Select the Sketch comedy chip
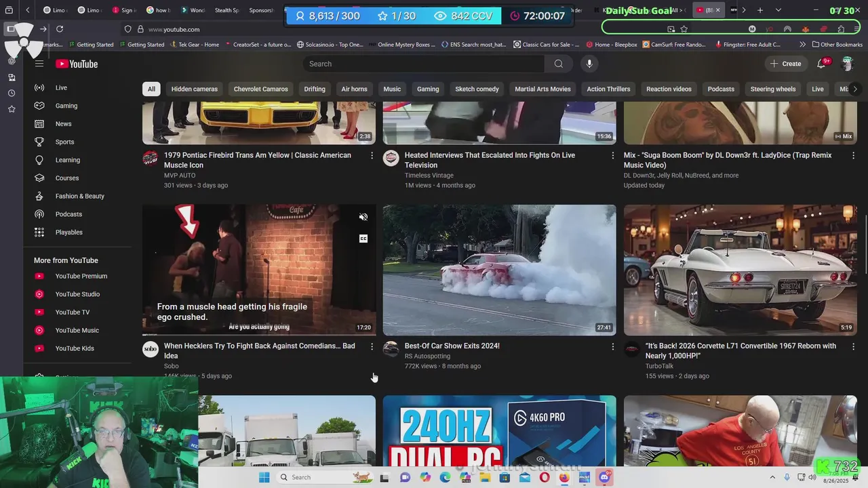 pyautogui.click(x=477, y=89)
